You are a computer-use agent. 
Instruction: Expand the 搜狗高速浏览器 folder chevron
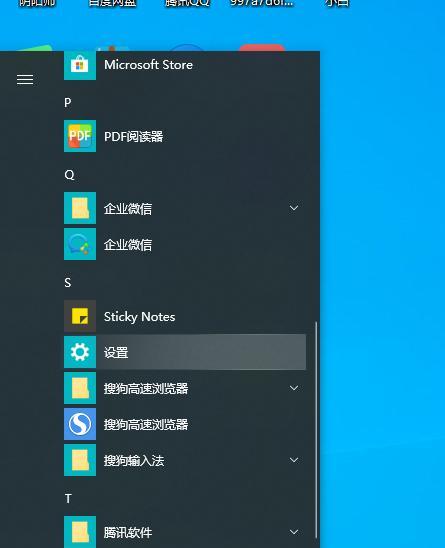point(294,388)
